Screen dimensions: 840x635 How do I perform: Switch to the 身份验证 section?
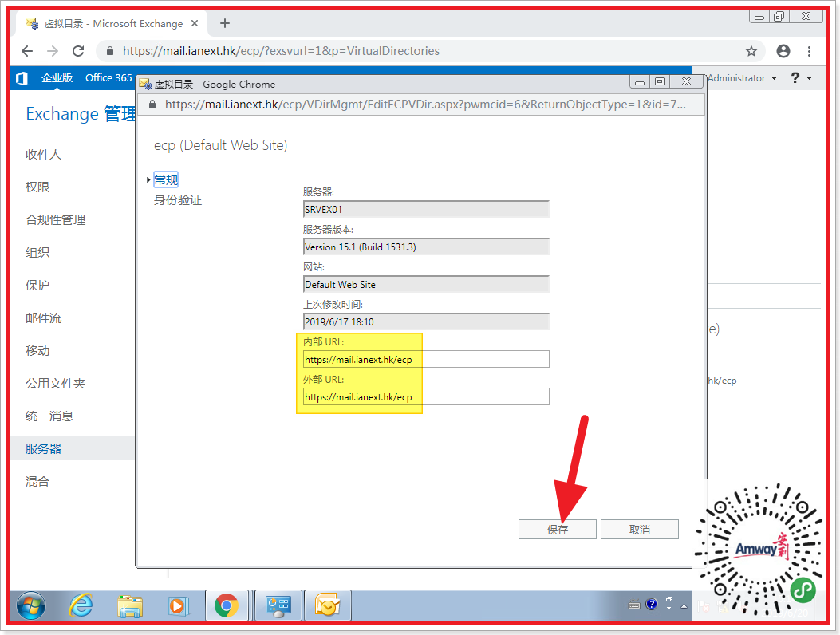coord(178,200)
